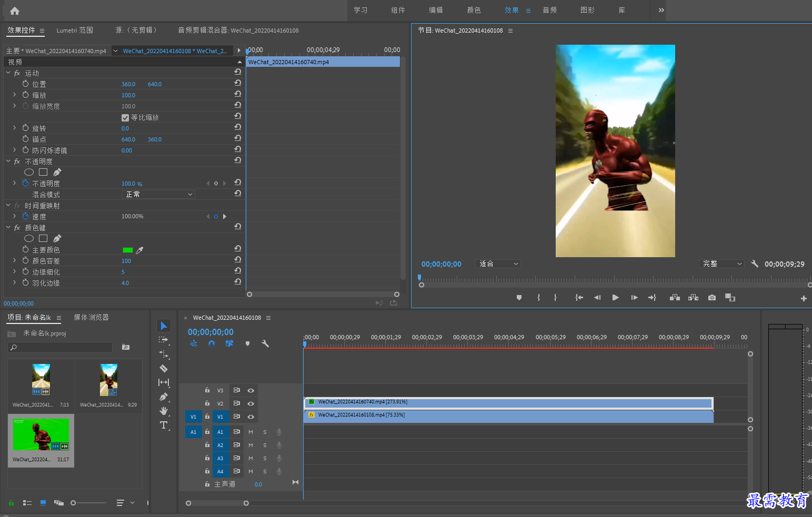
Task: Toggle Motion fx effect on/off
Action: [17, 73]
